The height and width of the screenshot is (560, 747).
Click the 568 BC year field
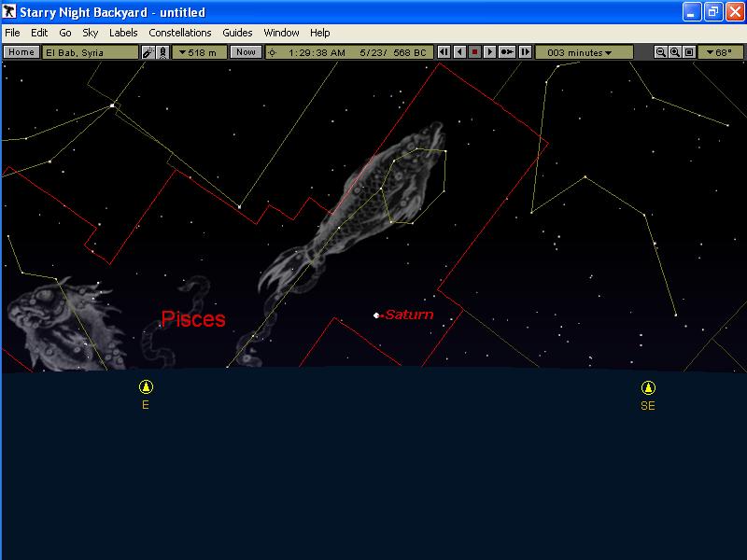(x=410, y=52)
